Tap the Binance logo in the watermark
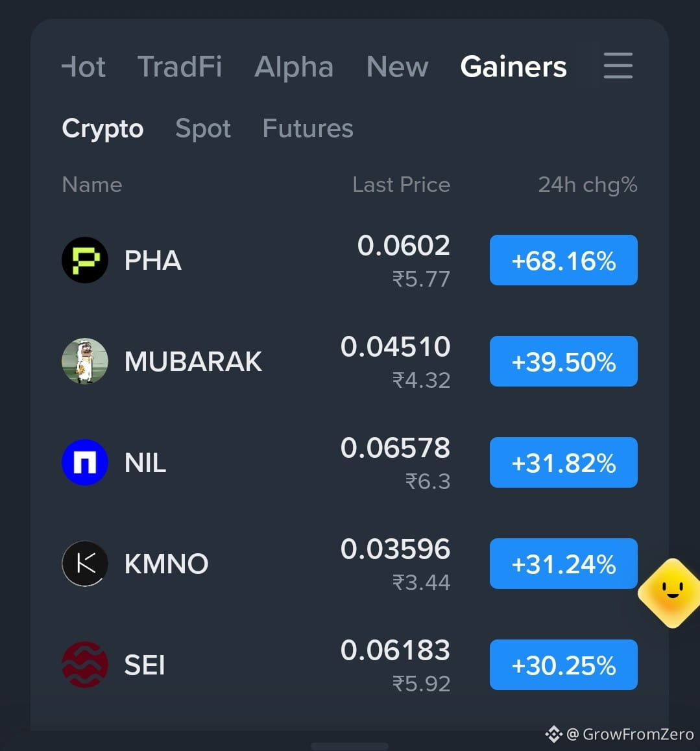Viewport: 700px width, 751px height. [x=553, y=733]
